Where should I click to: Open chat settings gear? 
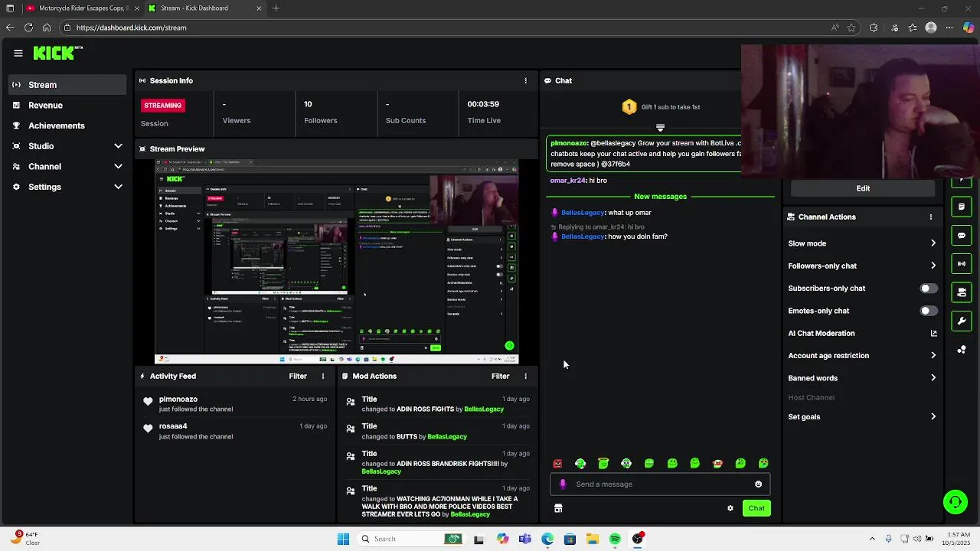click(730, 508)
